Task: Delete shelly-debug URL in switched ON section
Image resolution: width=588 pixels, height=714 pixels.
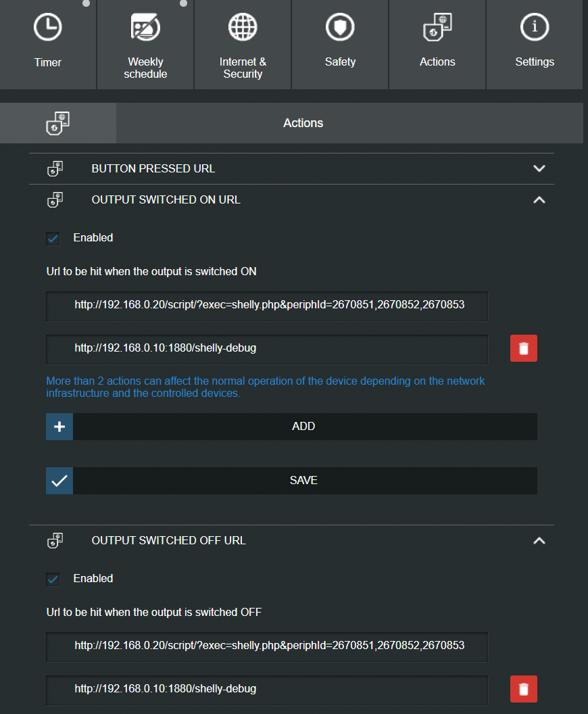Action: coord(523,348)
